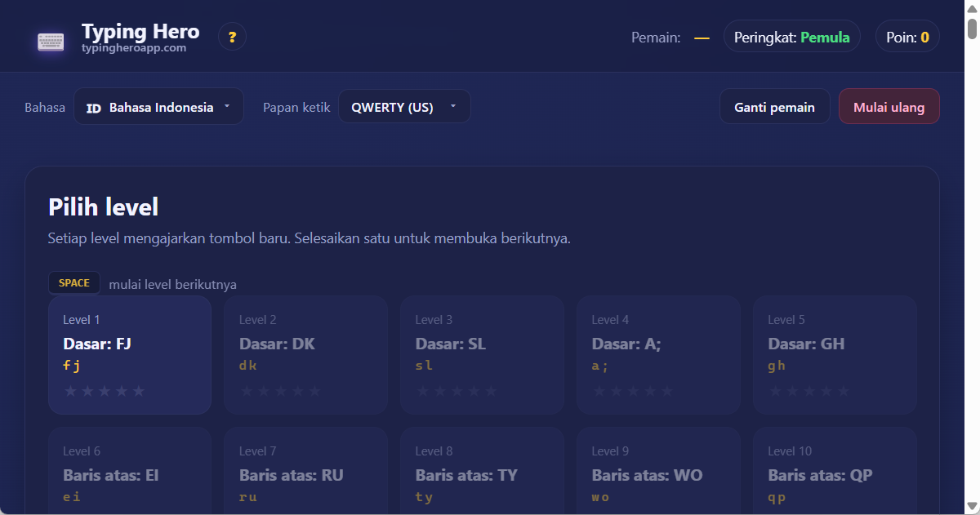
Task: Click the 'fj' keys text on Level 1
Action: (x=72, y=365)
